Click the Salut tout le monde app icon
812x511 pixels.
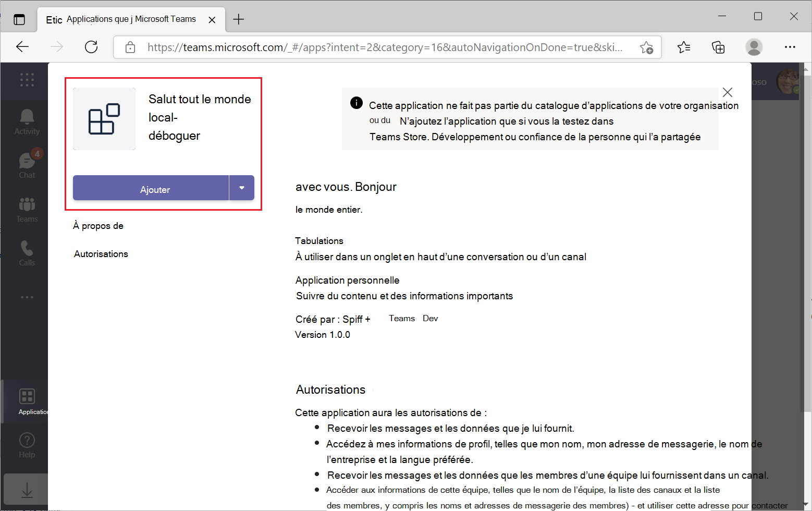(x=104, y=119)
